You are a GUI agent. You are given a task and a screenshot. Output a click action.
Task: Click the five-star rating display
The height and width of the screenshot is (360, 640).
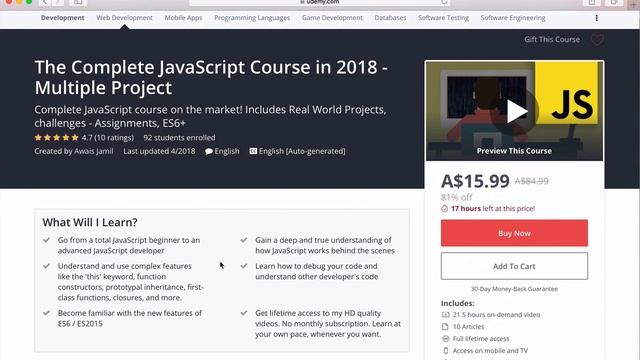pos(56,138)
